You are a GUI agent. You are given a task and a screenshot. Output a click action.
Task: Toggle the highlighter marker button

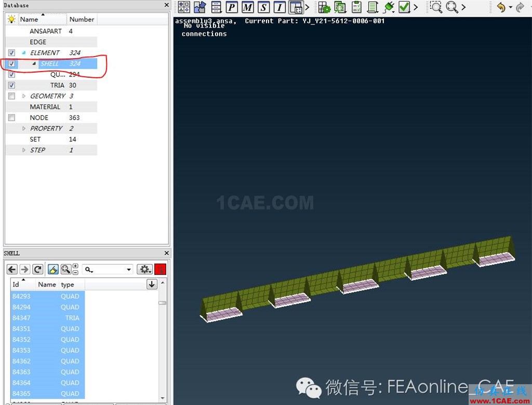pyautogui.click(x=53, y=269)
